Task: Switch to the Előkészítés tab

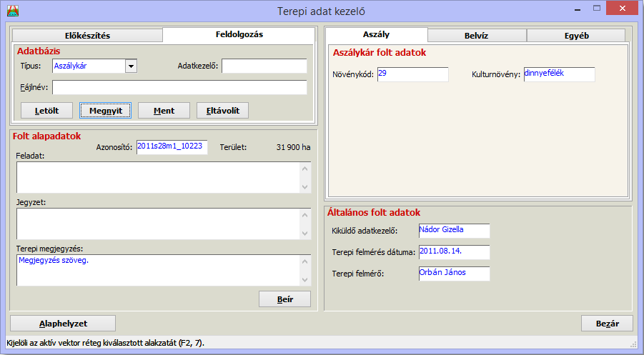Action: tap(87, 36)
